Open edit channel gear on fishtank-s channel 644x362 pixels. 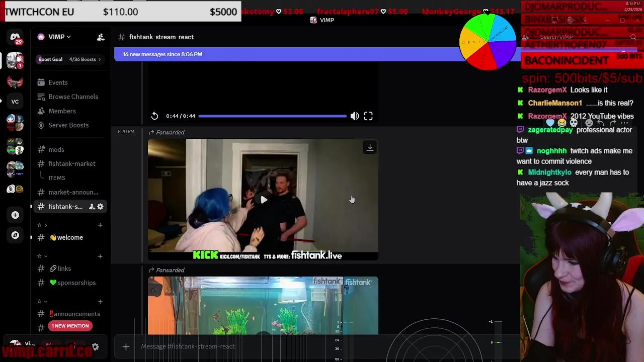tap(100, 207)
